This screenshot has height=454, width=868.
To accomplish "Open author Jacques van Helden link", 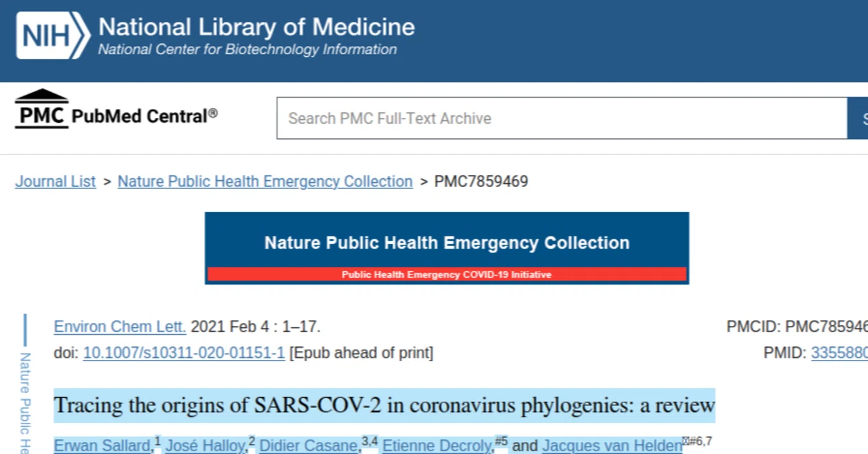I will (x=612, y=445).
